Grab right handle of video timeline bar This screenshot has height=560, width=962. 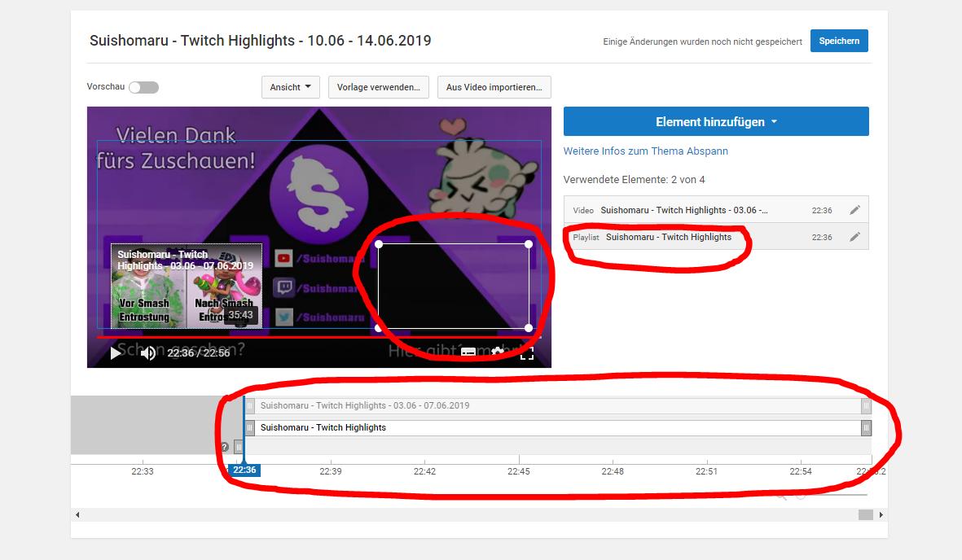click(x=866, y=405)
